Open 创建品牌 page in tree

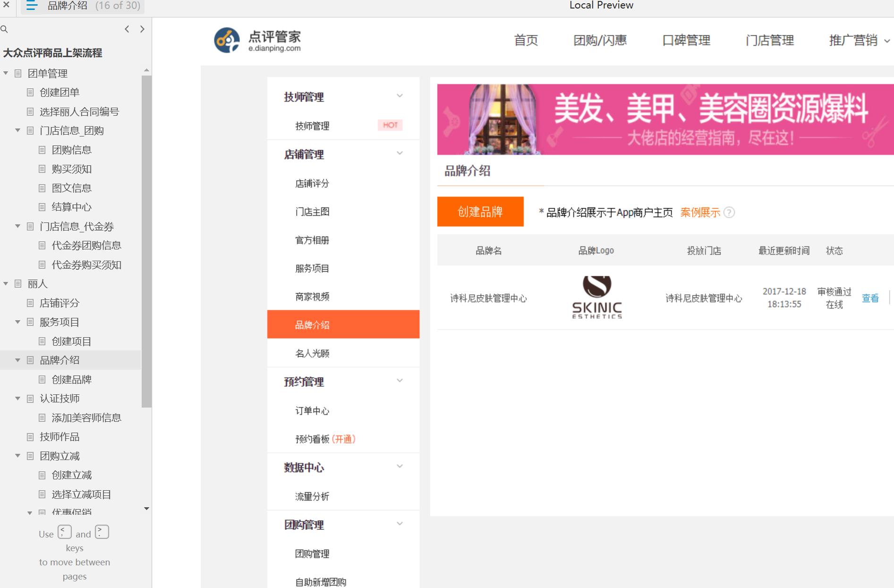(71, 379)
